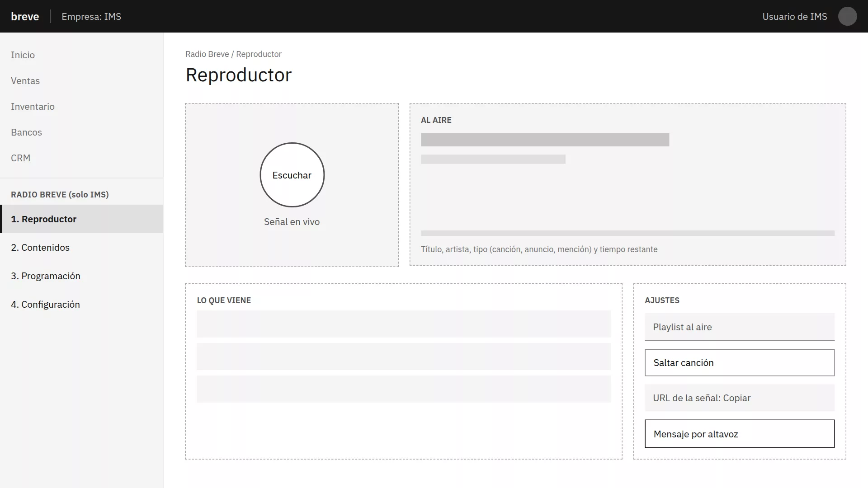Select the first row under LO QUE VIENE
The width and height of the screenshot is (868, 488).
(404, 324)
